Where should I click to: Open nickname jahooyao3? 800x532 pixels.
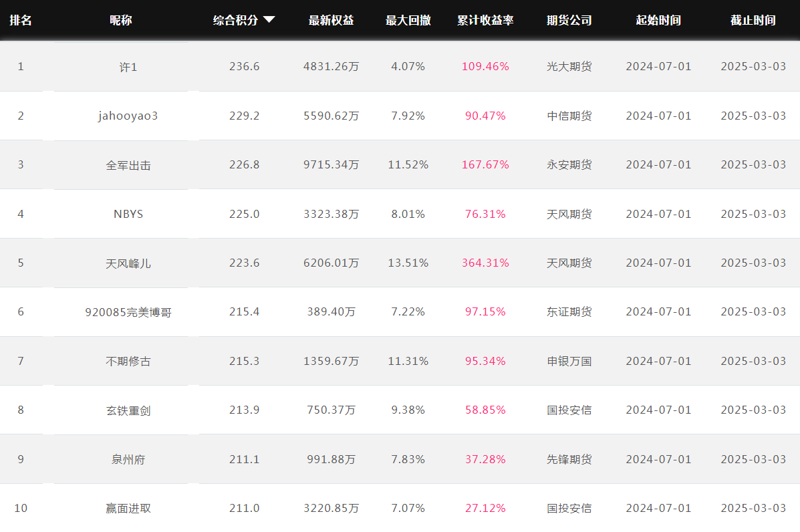[128, 116]
